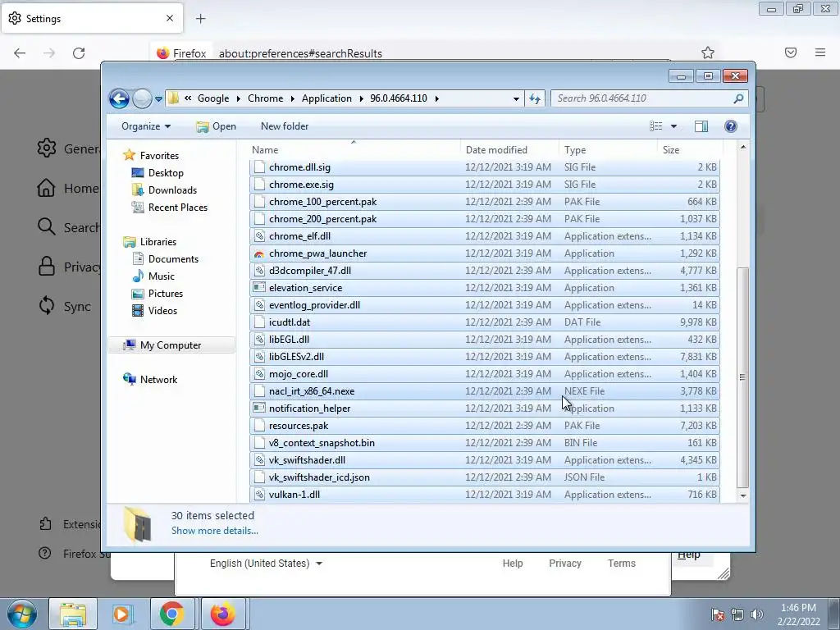The image size is (840, 630).
Task: Click the Google breadcrumb in address bar
Action: 213,98
